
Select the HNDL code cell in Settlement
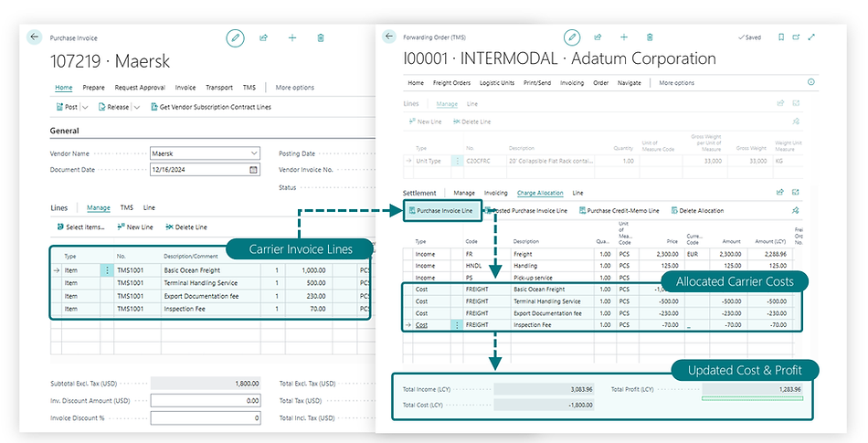(x=486, y=266)
